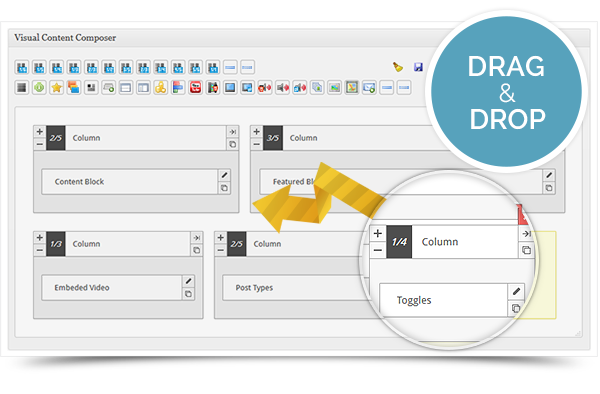Click the speaker with blue badge icon
This screenshot has width=600, height=394.
pos(300,88)
